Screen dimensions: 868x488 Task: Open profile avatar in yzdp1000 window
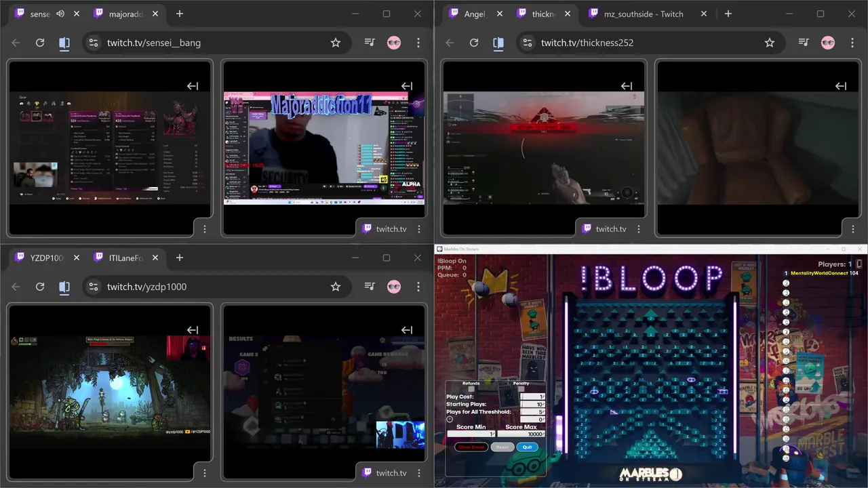click(394, 287)
